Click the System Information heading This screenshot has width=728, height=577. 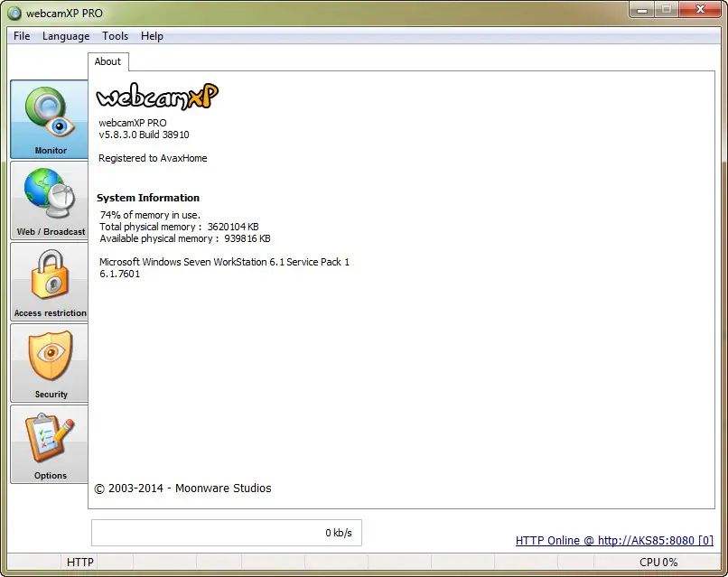tap(148, 198)
